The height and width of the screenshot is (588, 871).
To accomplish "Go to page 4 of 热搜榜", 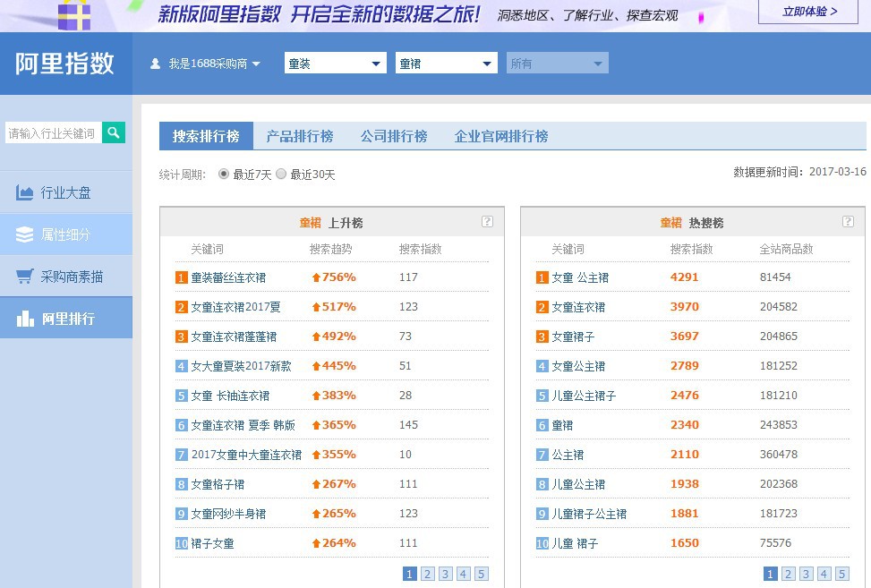I will (x=824, y=574).
